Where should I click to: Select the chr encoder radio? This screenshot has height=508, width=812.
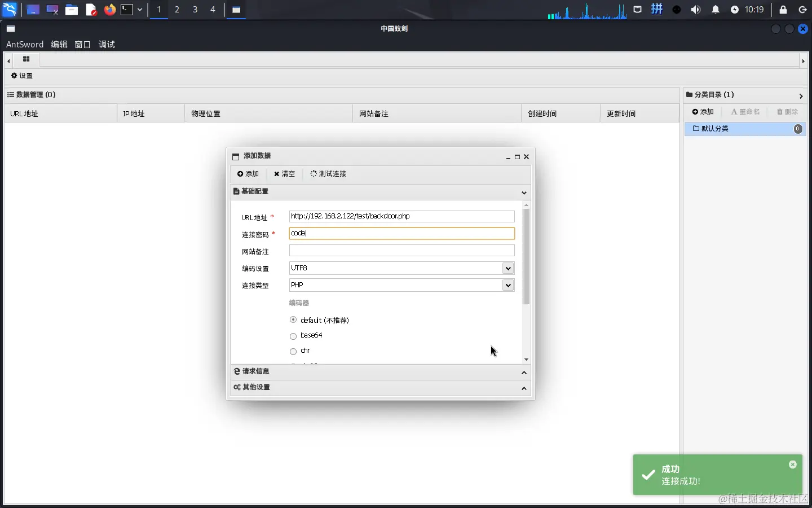[293, 352]
